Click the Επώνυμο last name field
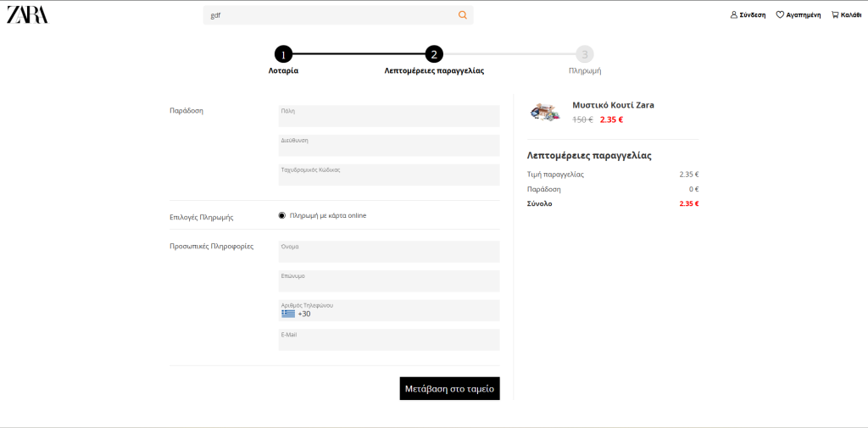 (x=389, y=281)
